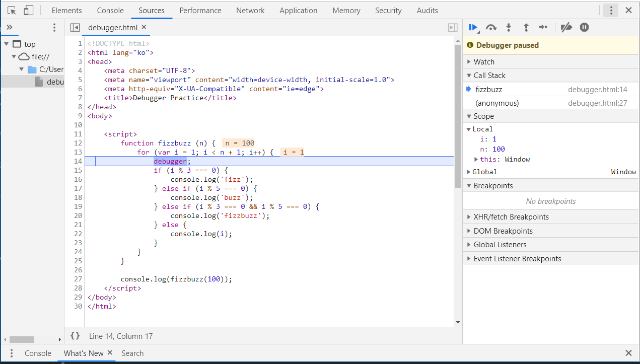640x364 pixels.
Task: Open link debugger.html:27 in call stack
Action: pos(597,103)
